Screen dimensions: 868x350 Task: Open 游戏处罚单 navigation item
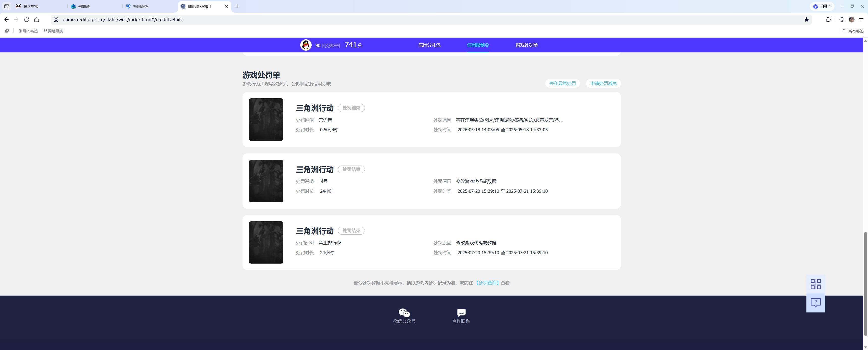527,45
